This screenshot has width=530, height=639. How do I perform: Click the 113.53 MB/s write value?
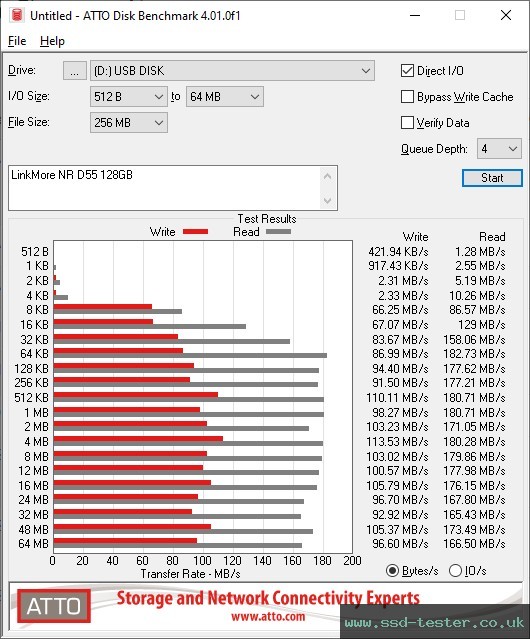point(397,442)
